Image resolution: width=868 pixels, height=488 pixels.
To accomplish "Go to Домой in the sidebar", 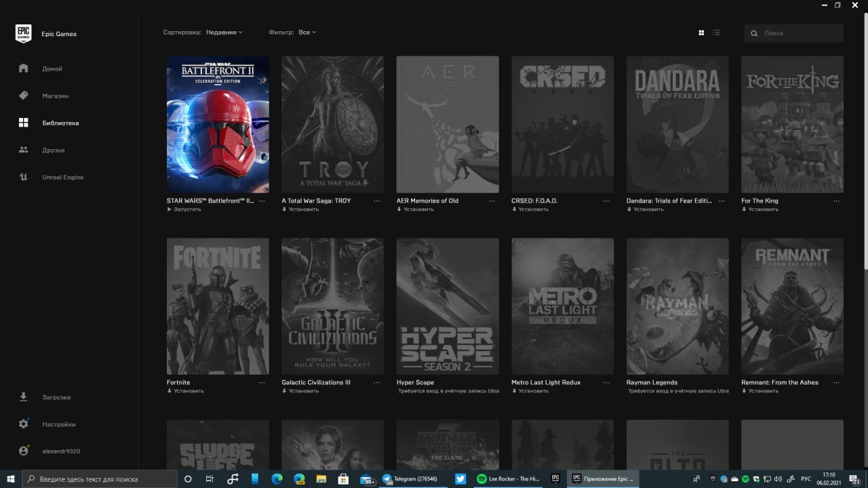I will [x=52, y=68].
